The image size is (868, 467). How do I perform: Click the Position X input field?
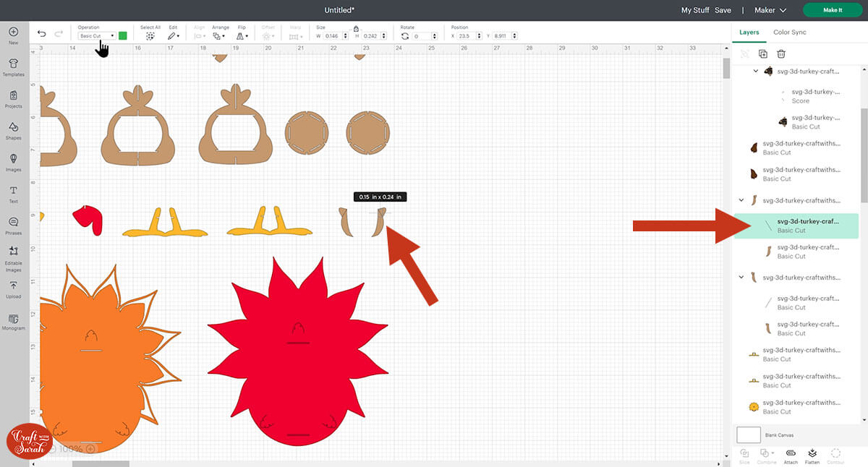[467, 35]
